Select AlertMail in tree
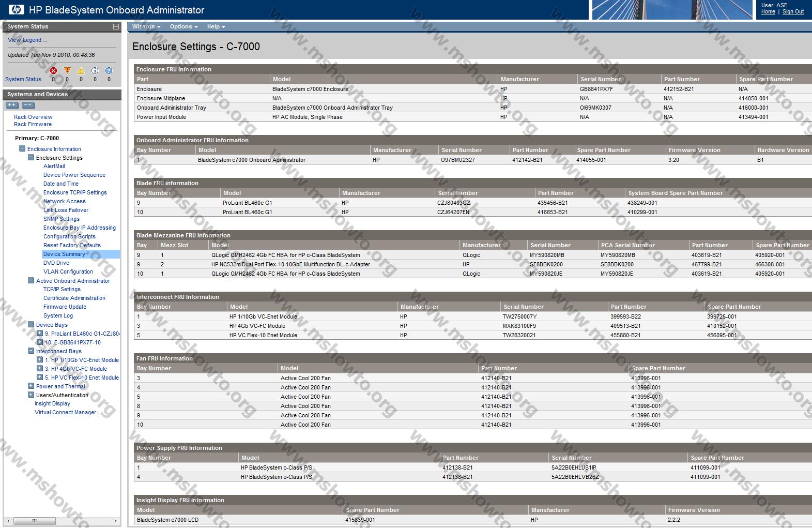Image resolution: width=812 pixels, height=528 pixels. (x=54, y=166)
